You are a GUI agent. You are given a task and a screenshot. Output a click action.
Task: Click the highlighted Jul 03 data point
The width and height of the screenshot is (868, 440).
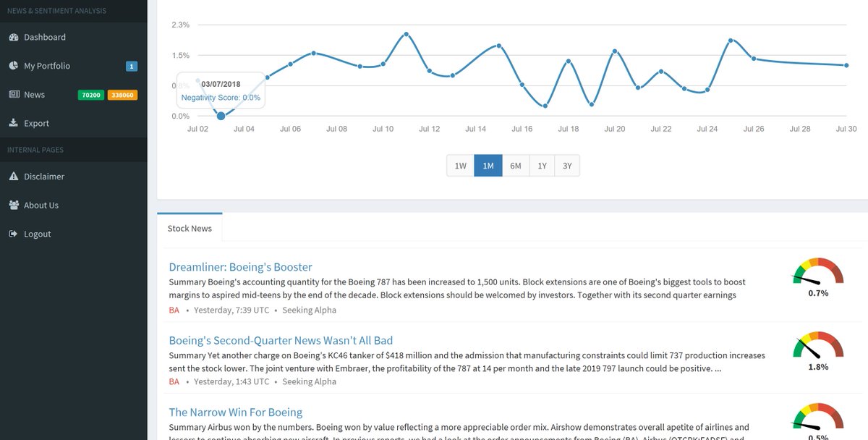221,116
